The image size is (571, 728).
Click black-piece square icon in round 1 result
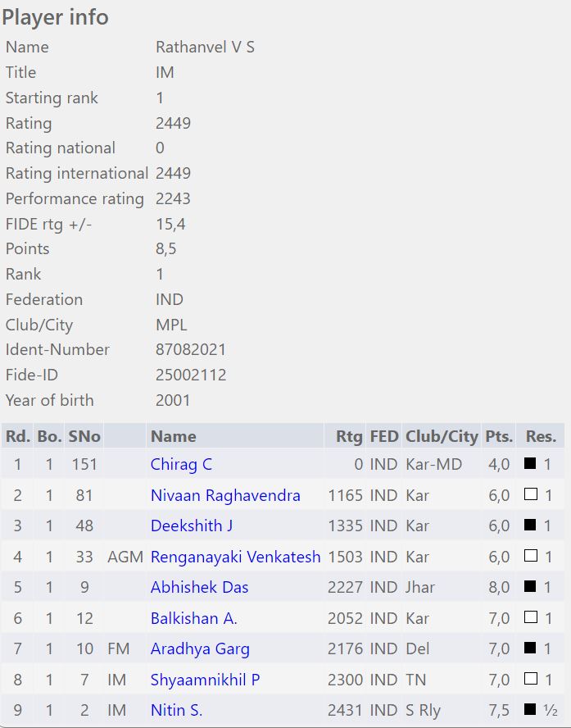coord(530,464)
